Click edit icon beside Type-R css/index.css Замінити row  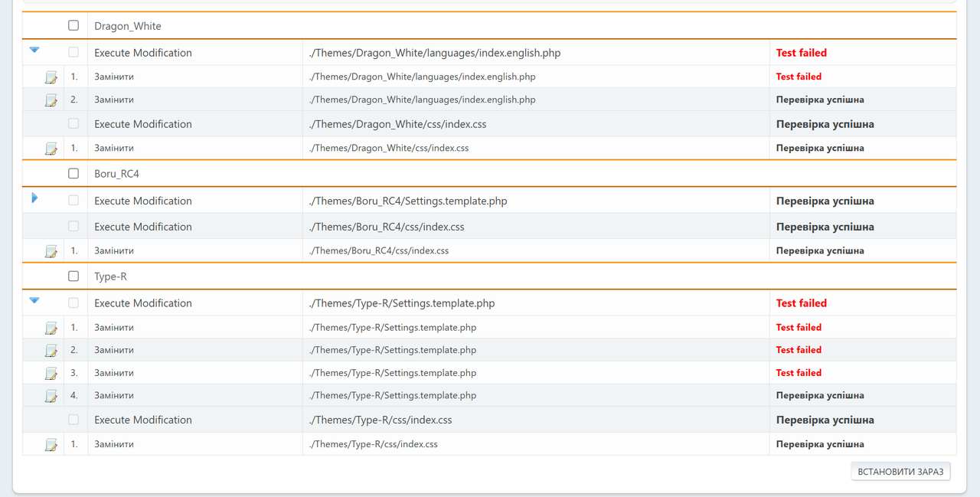coord(51,445)
